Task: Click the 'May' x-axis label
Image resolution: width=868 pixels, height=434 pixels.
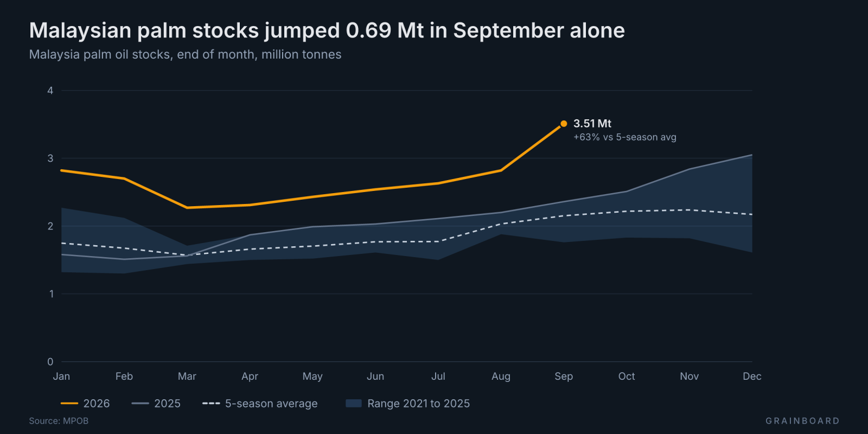Action: pos(312,376)
